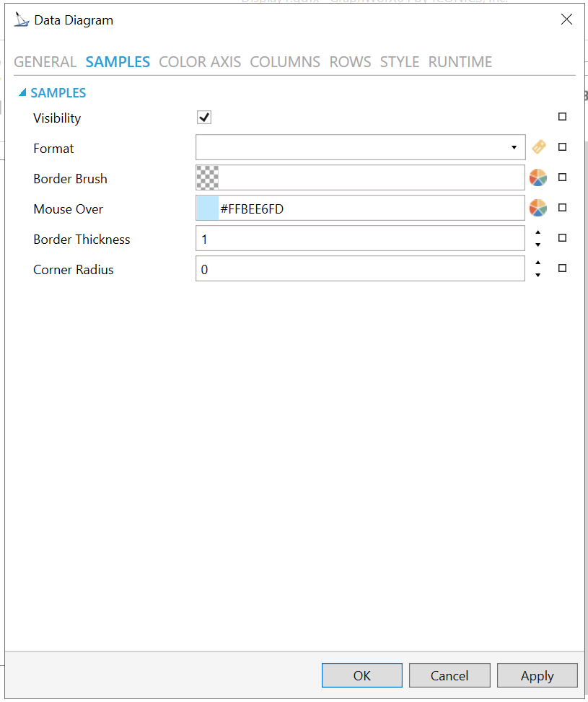This screenshot has width=588, height=702.
Task: Go to the RUNTIME tab
Action: 460,62
